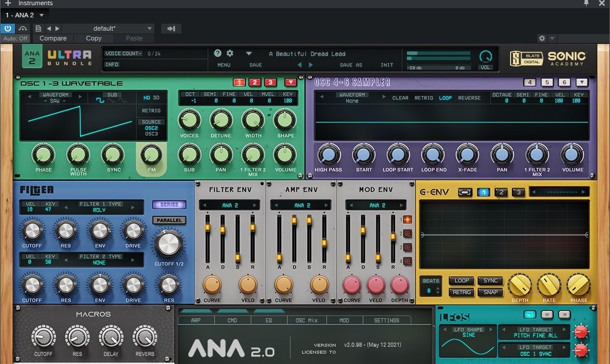Activate MOD ENV target slot 2
The height and width of the screenshot is (364, 610).
click(407, 233)
